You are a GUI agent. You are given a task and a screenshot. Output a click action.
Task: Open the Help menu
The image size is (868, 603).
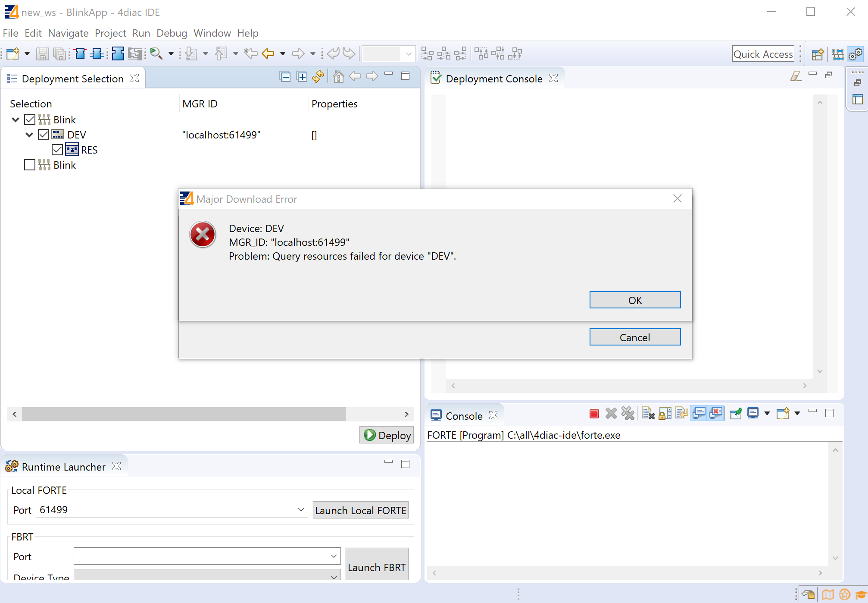(248, 33)
